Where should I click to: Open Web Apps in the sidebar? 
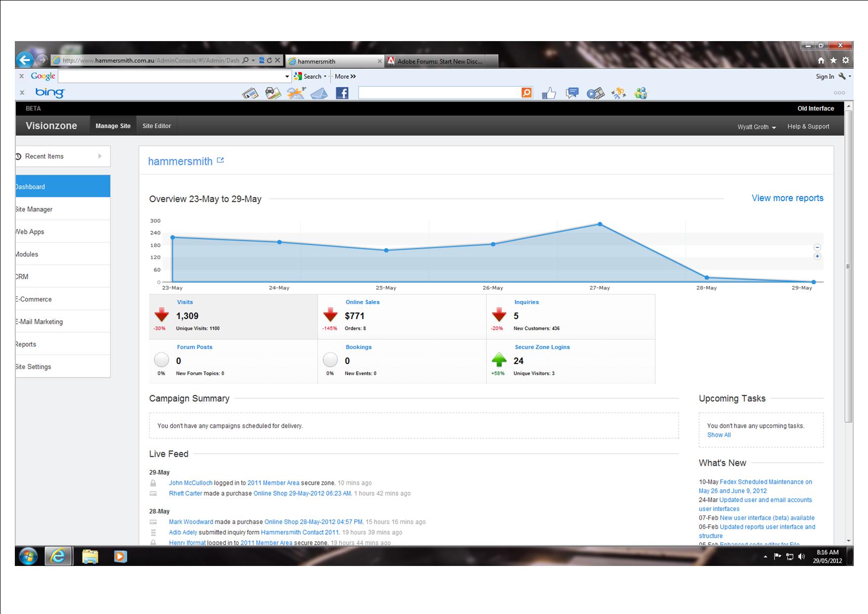click(63, 232)
